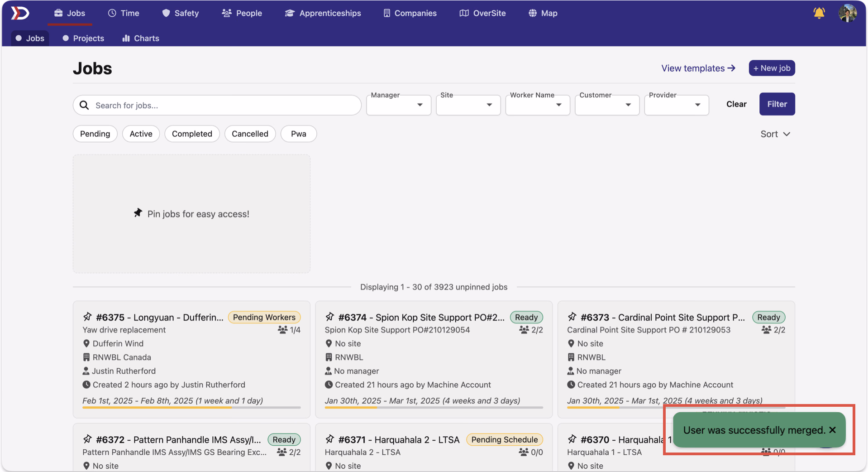The height and width of the screenshot is (472, 868).
Task: Open the Safety section
Action: pyautogui.click(x=180, y=13)
